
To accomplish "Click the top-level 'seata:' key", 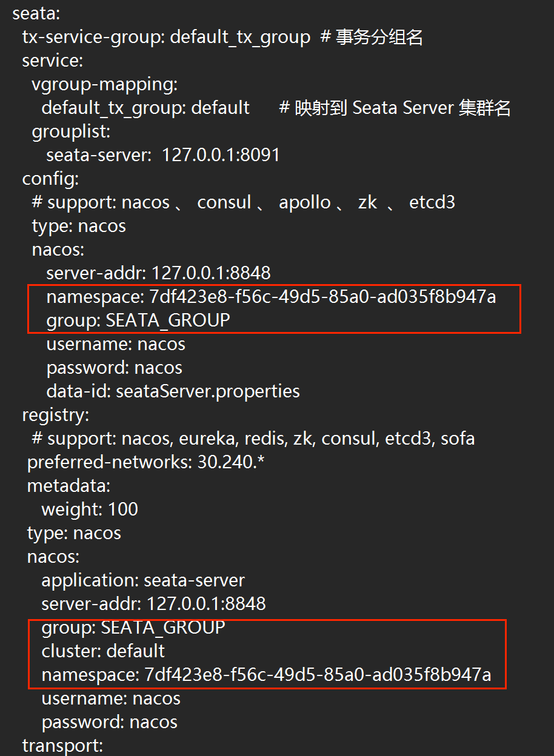I will pyautogui.click(x=36, y=13).
